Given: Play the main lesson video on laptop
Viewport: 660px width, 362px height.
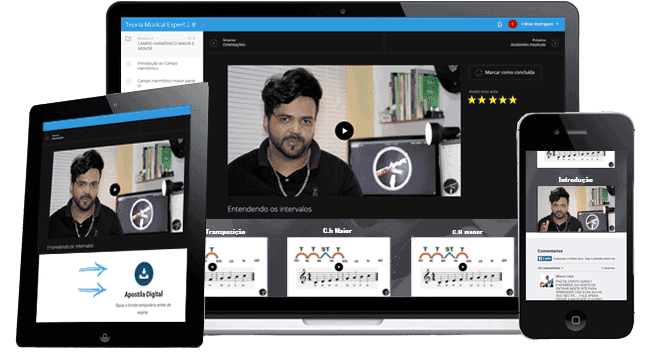Looking at the screenshot, I should point(344,130).
